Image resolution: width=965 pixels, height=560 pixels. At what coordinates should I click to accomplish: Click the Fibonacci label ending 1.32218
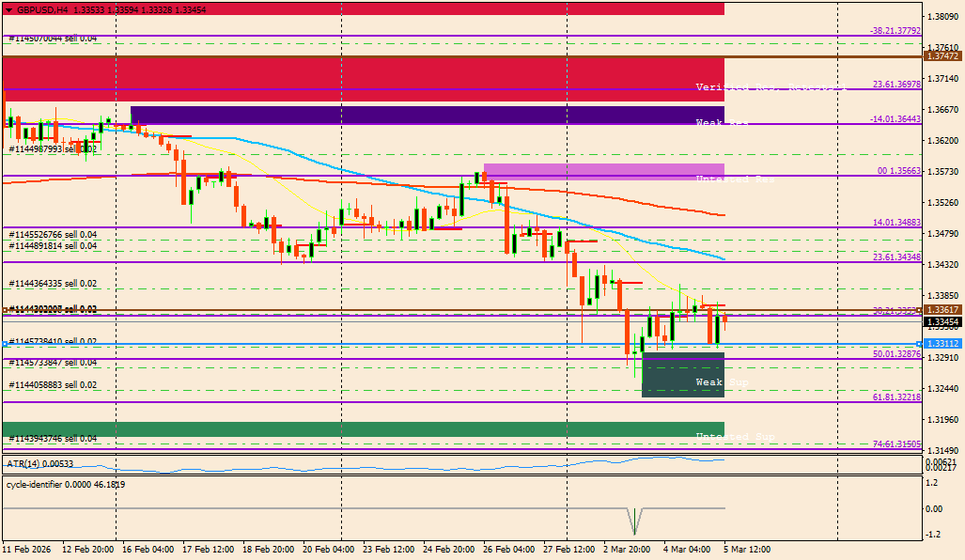[896, 397]
